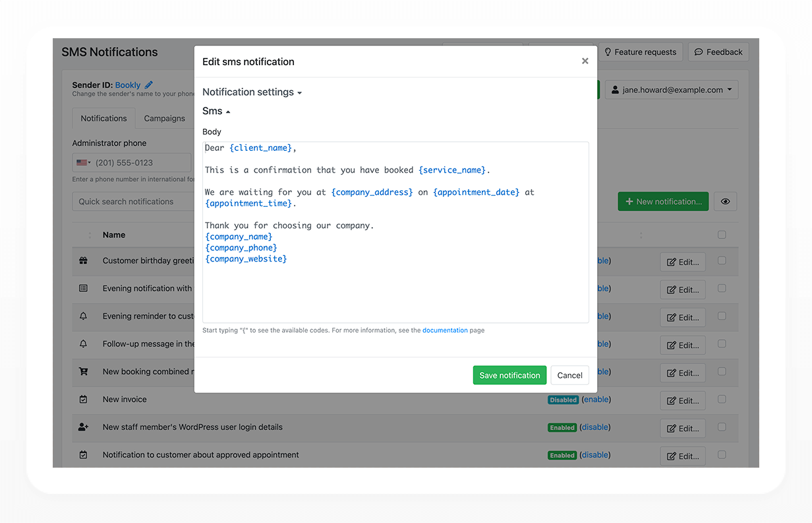
Task: Switch to the Notifications tab
Action: click(x=103, y=119)
